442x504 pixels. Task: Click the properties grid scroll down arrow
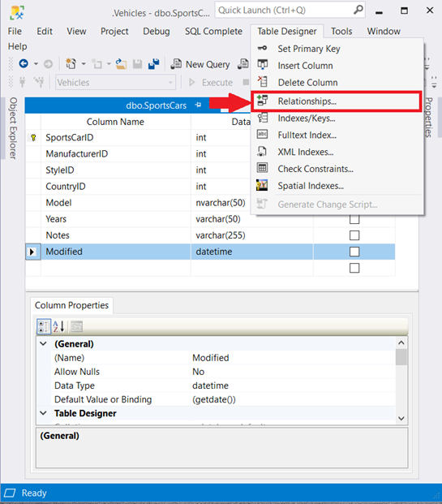[401, 418]
